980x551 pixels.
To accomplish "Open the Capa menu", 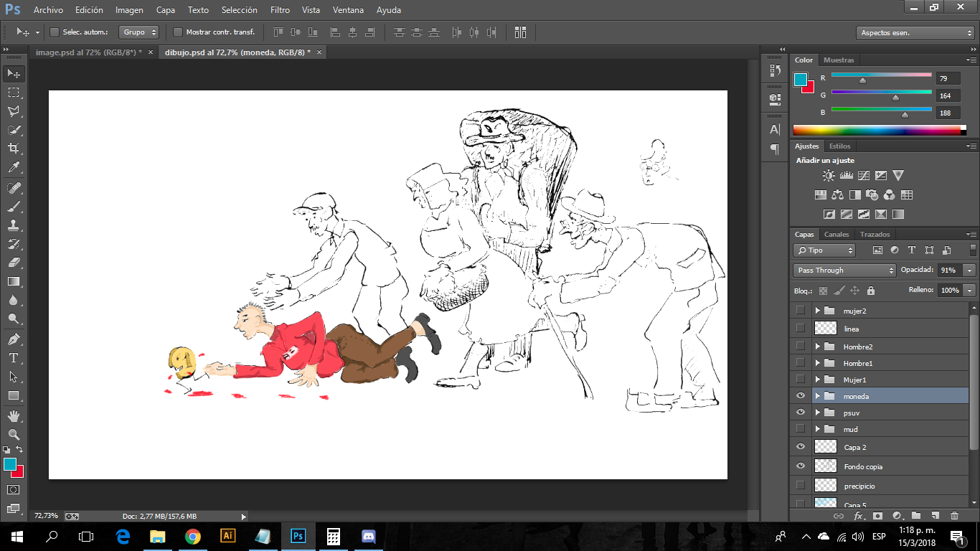I will point(166,10).
